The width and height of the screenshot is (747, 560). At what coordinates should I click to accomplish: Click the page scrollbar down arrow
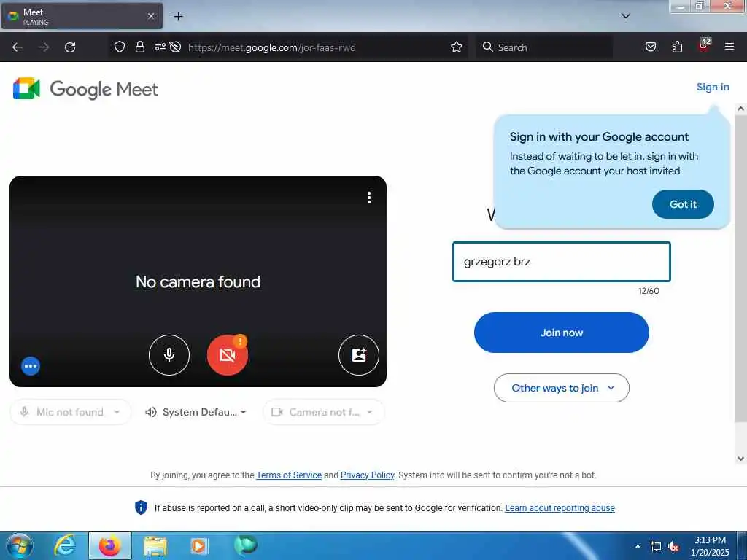(x=740, y=459)
